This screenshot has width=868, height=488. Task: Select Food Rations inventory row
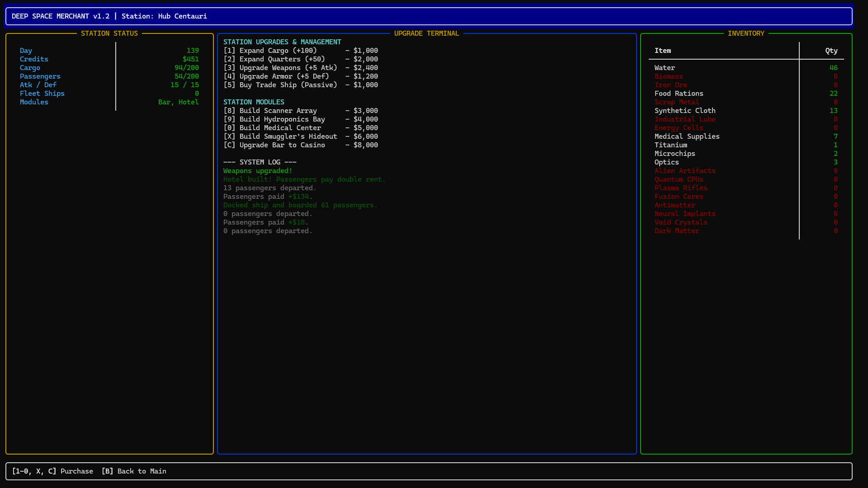[x=679, y=94]
